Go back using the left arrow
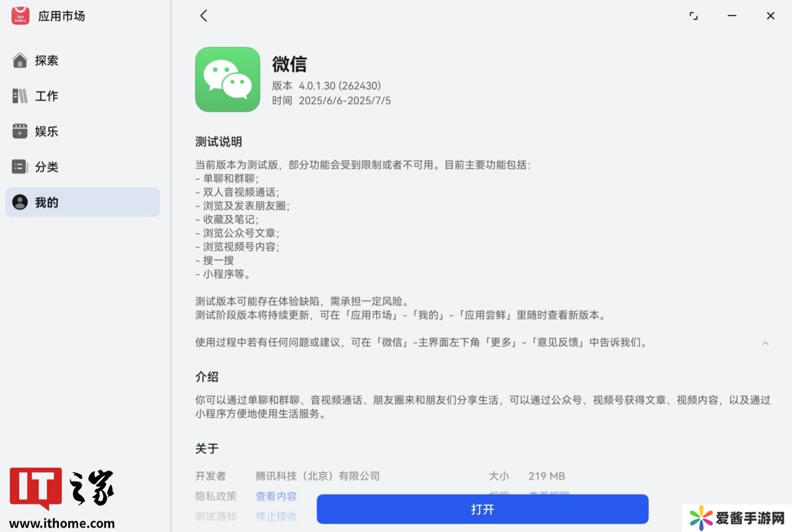 (204, 16)
